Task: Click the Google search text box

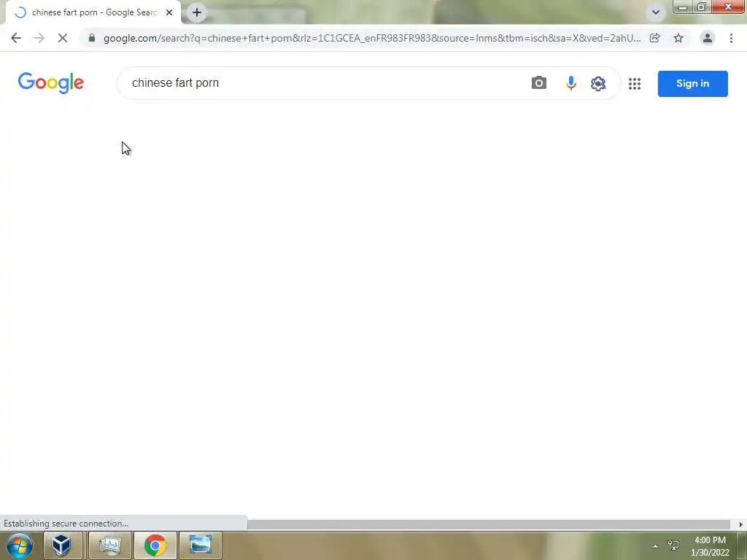Action: 324,83
